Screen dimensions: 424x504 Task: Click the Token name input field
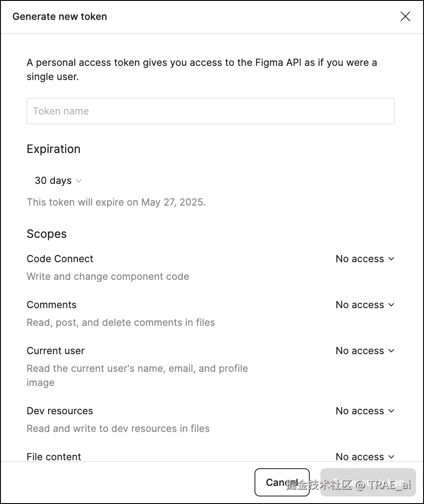pos(210,111)
